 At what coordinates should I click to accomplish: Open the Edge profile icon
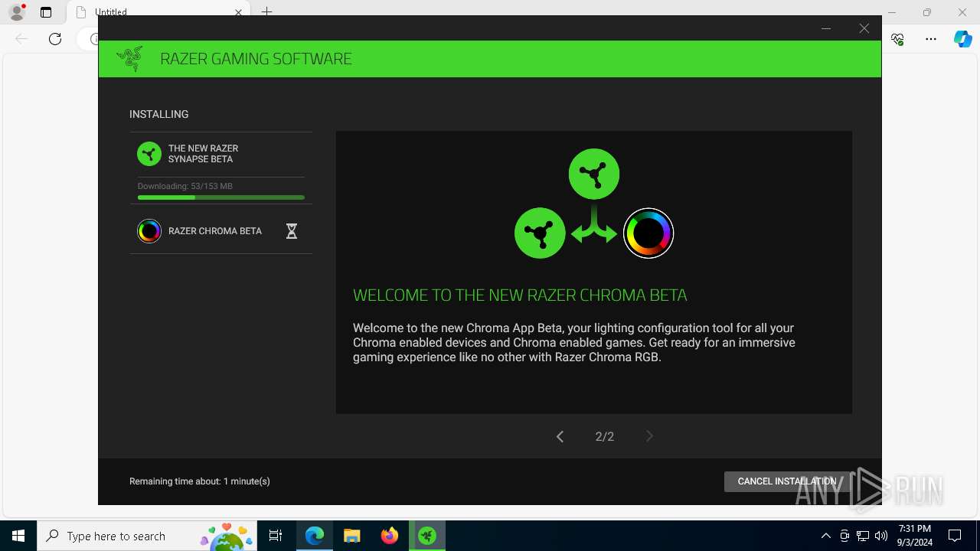tap(17, 12)
